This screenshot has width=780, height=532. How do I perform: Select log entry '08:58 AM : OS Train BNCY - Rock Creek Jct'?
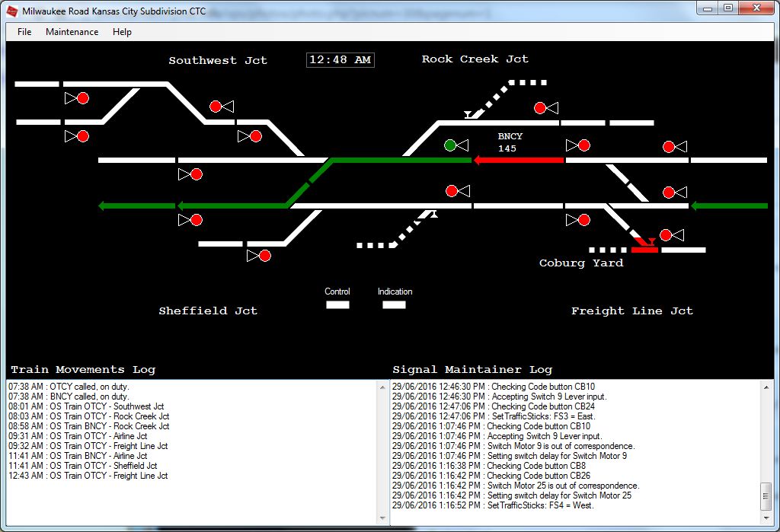[88, 426]
